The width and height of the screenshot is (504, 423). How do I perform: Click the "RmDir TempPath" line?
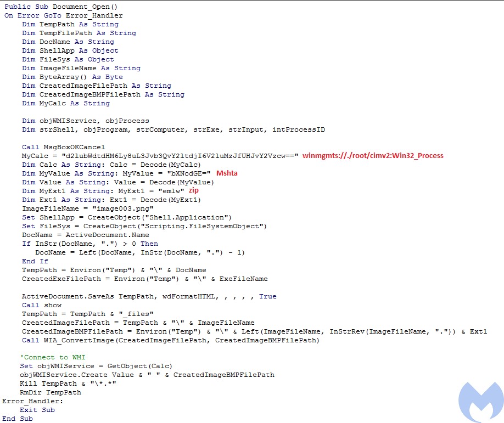click(51, 392)
